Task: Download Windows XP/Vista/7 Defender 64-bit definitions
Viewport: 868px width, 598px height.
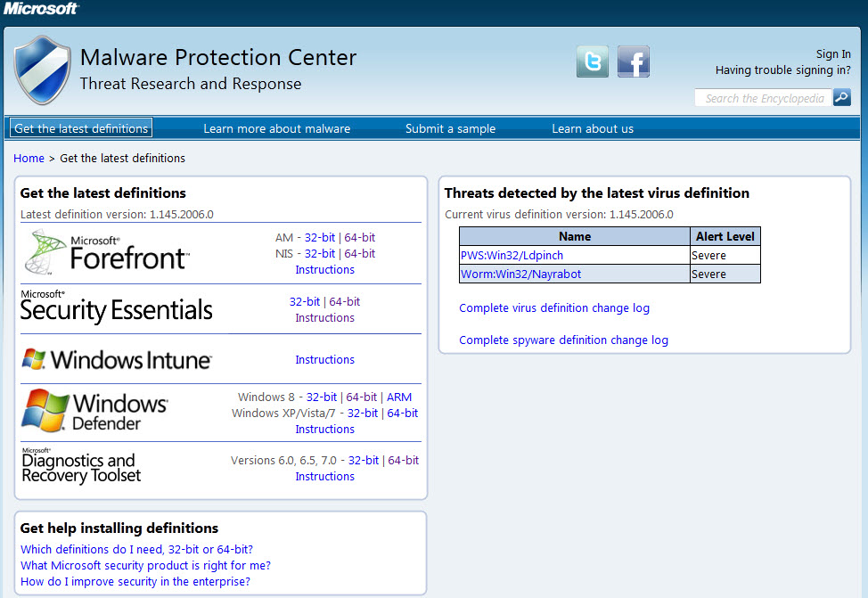Action: [403, 413]
